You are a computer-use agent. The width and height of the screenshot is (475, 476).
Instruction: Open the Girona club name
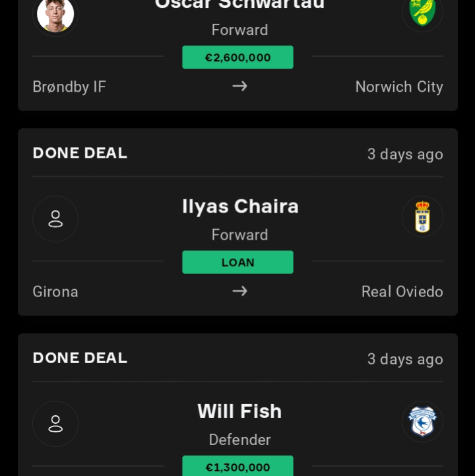coord(55,292)
